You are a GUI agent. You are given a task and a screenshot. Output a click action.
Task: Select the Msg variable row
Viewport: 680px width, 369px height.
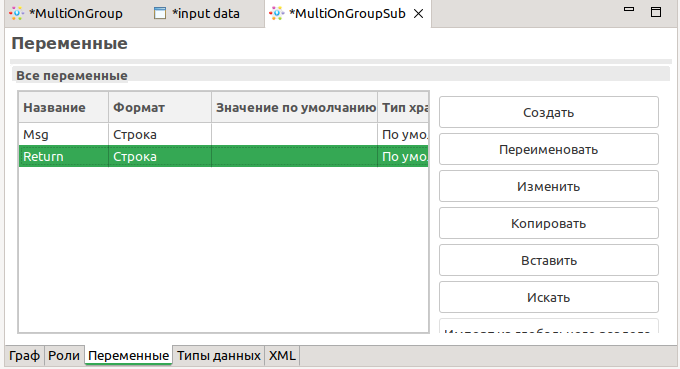point(223,134)
